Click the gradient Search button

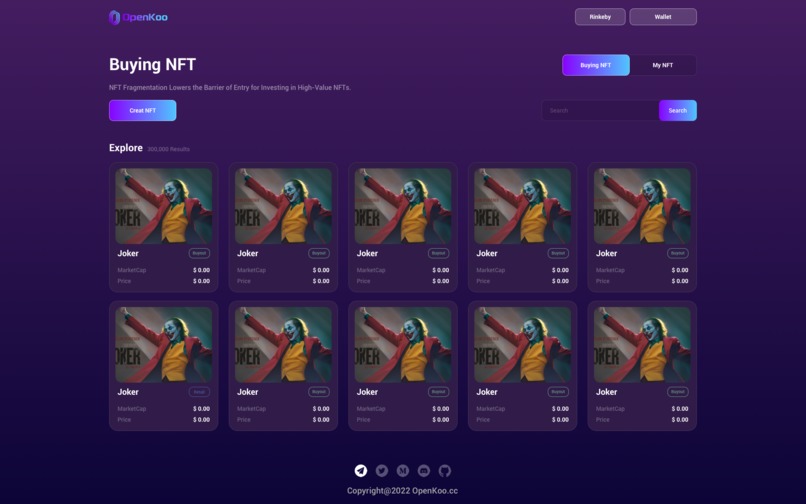pos(677,111)
